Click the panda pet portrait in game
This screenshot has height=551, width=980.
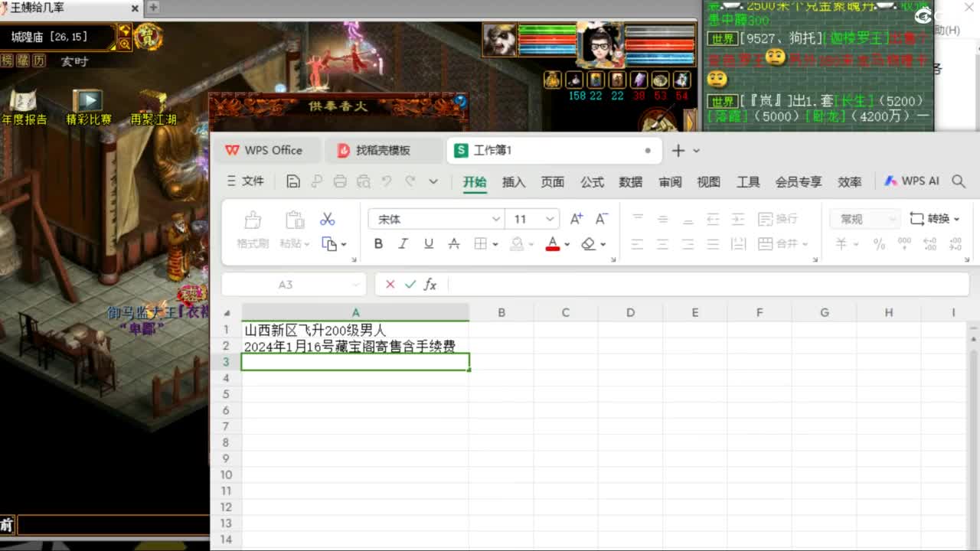(498, 40)
